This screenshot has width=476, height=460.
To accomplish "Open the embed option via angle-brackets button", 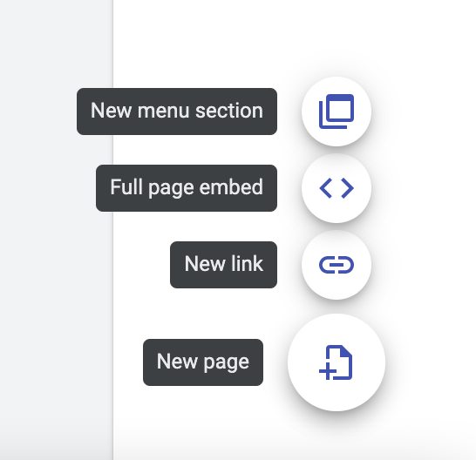I will pos(337,188).
